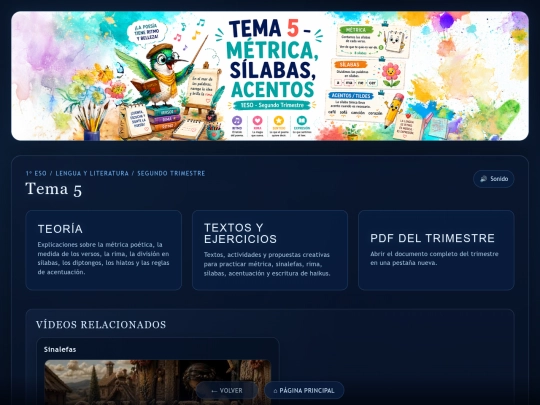Click the speaker icon in Sonido button

coord(484,179)
